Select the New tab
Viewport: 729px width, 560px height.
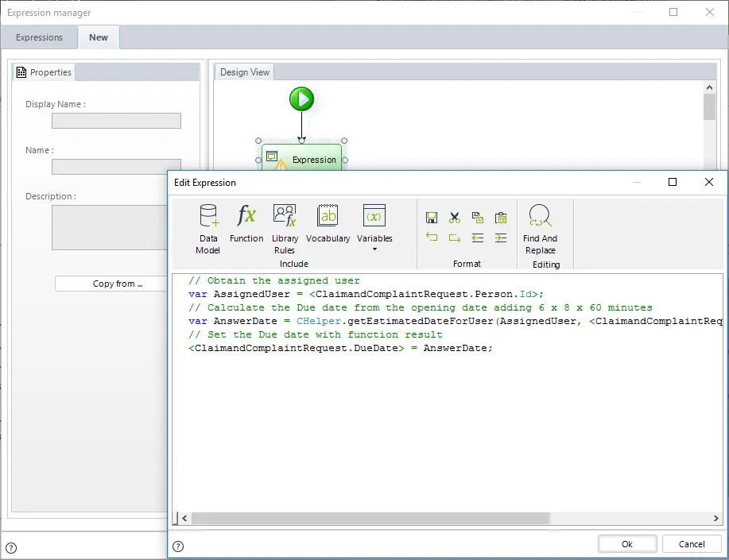(x=99, y=37)
